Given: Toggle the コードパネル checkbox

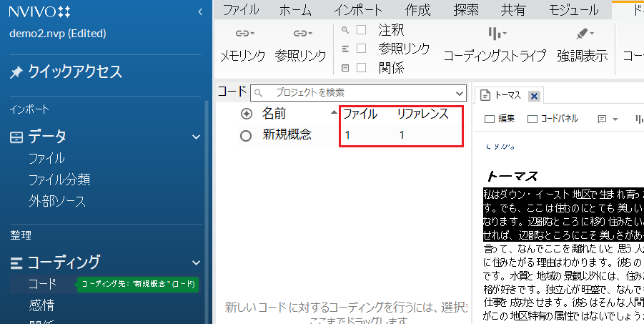Looking at the screenshot, I should [x=532, y=119].
